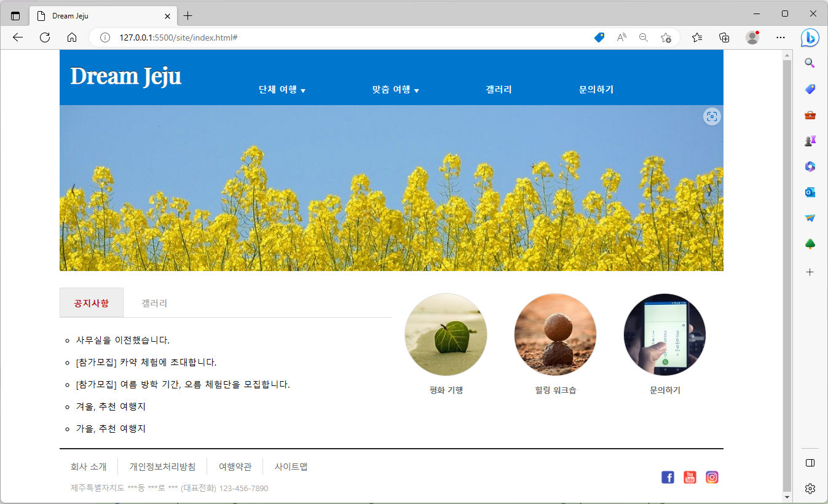
Task: Open the 갤러리 navigation menu item
Action: tap(499, 90)
